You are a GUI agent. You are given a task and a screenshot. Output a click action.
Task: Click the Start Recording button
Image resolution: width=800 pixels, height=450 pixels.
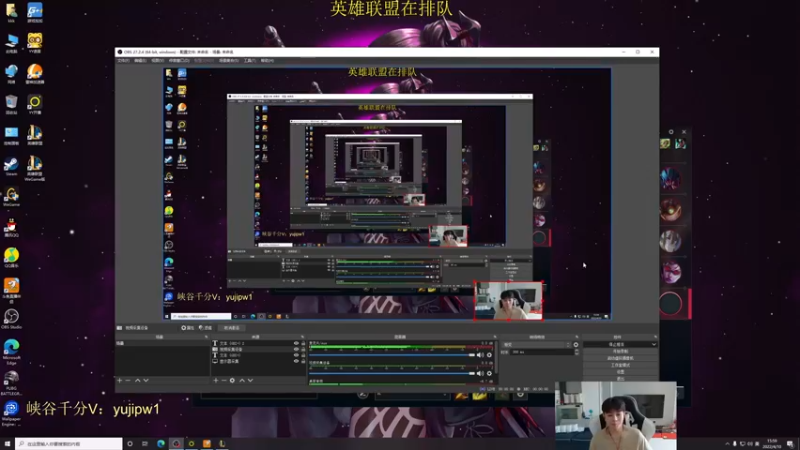[620, 352]
